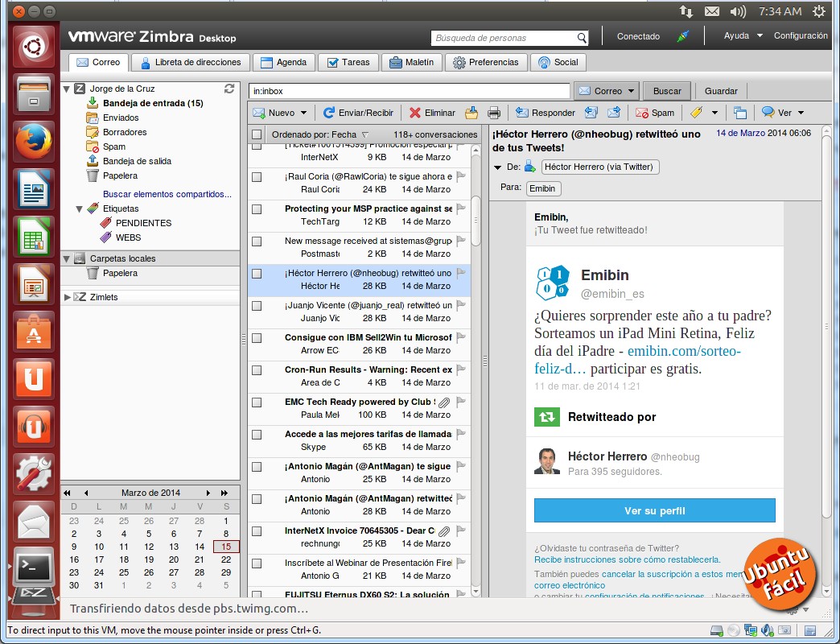Switch to the Maletín tab
The width and height of the screenshot is (840, 644).
click(411, 62)
